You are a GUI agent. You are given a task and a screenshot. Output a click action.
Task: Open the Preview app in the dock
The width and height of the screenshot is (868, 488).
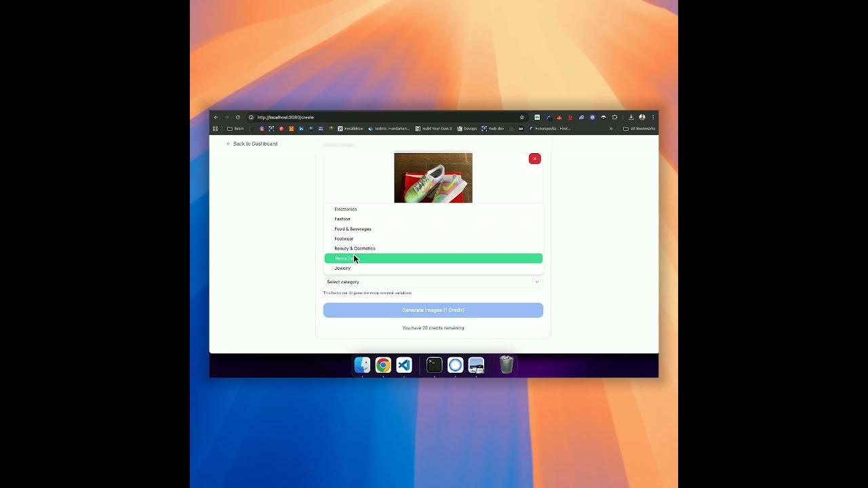click(x=477, y=365)
